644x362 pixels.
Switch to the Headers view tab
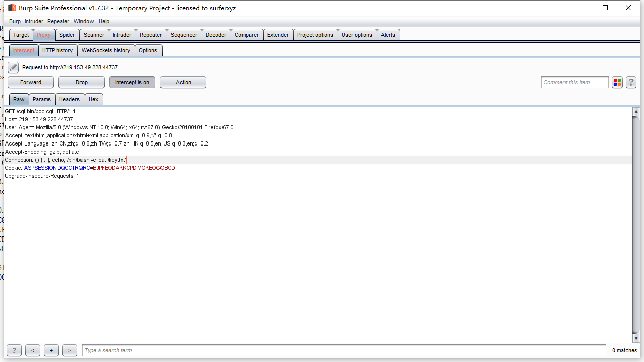click(69, 99)
